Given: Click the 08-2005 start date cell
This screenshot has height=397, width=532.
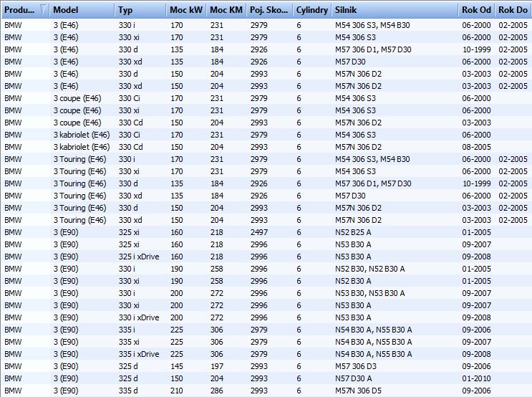Looking at the screenshot, I should click(476, 147).
